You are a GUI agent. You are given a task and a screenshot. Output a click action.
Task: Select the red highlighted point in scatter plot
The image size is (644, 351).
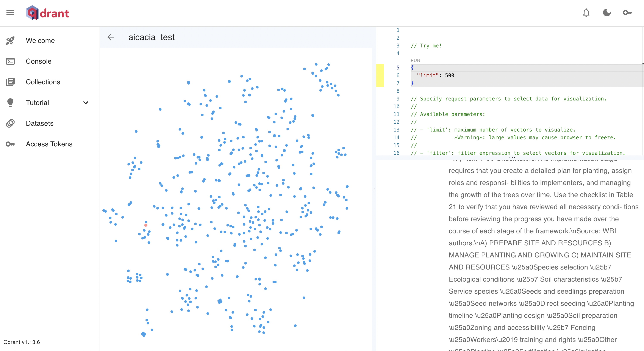coord(146,225)
